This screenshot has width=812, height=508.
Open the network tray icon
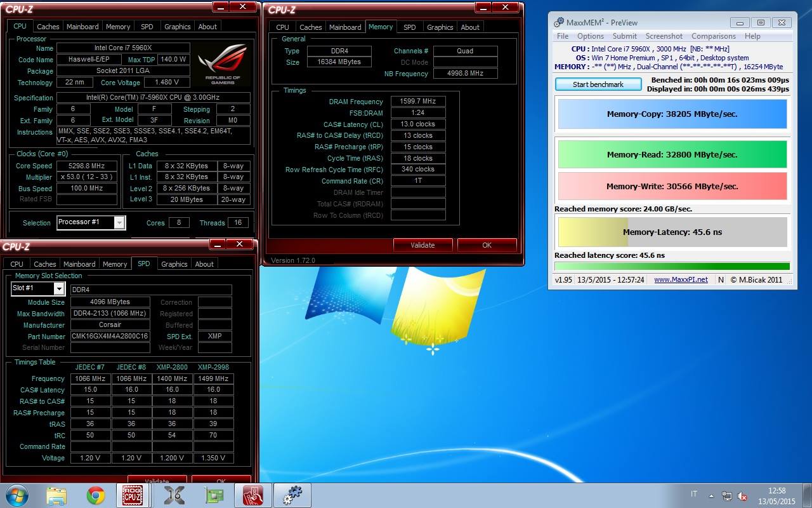[x=727, y=496]
